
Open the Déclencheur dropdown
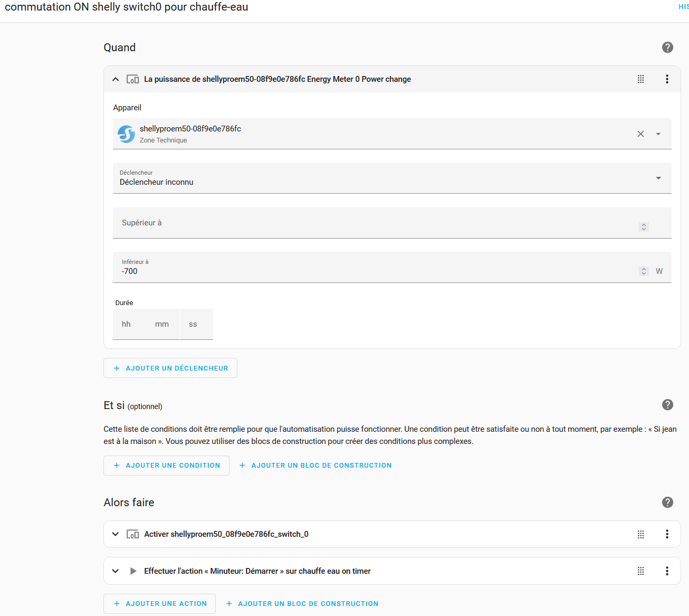point(658,178)
